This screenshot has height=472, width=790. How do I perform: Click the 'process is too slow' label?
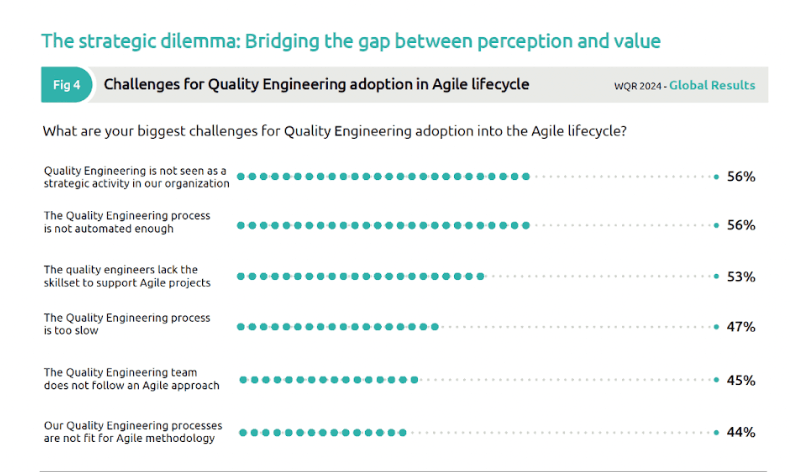(x=127, y=323)
